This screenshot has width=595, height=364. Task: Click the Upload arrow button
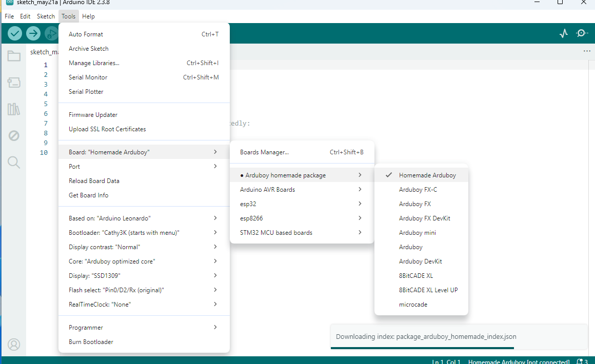click(33, 33)
